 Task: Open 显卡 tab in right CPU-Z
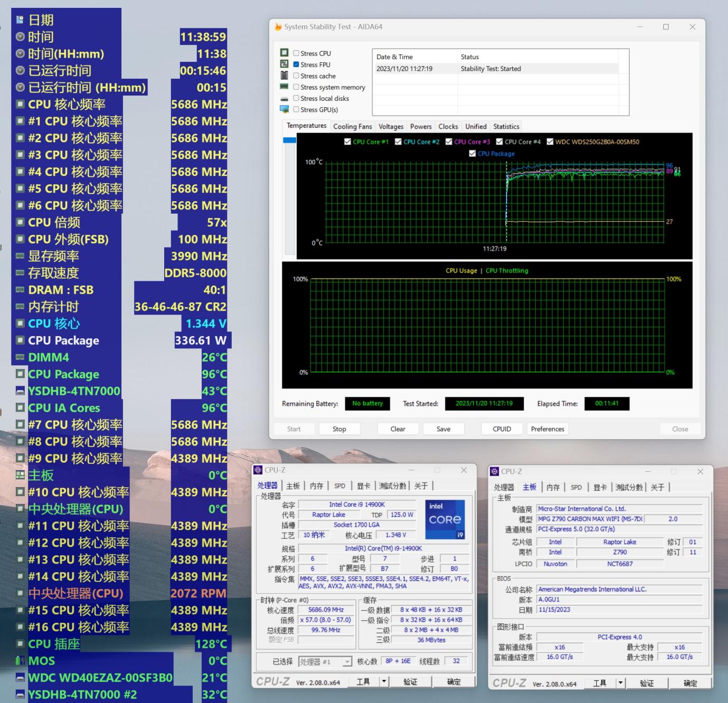click(600, 487)
